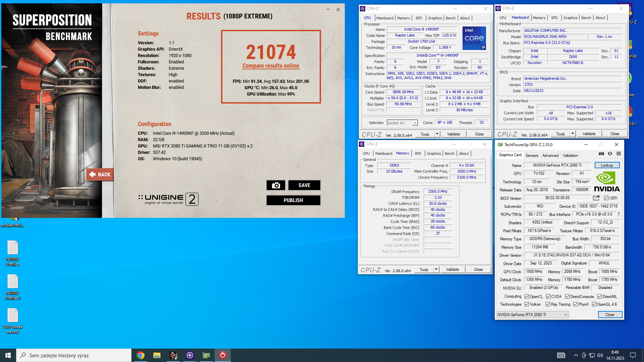Open Google Chrome from the taskbar

pyautogui.click(x=141, y=355)
